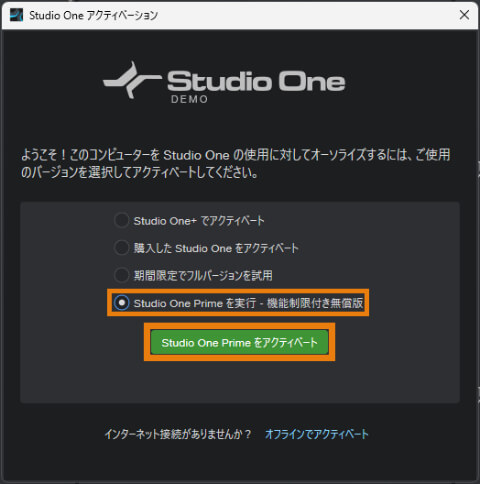Click the Studio One icon in title bar
Viewport: 480px width, 484px height.
16,15
